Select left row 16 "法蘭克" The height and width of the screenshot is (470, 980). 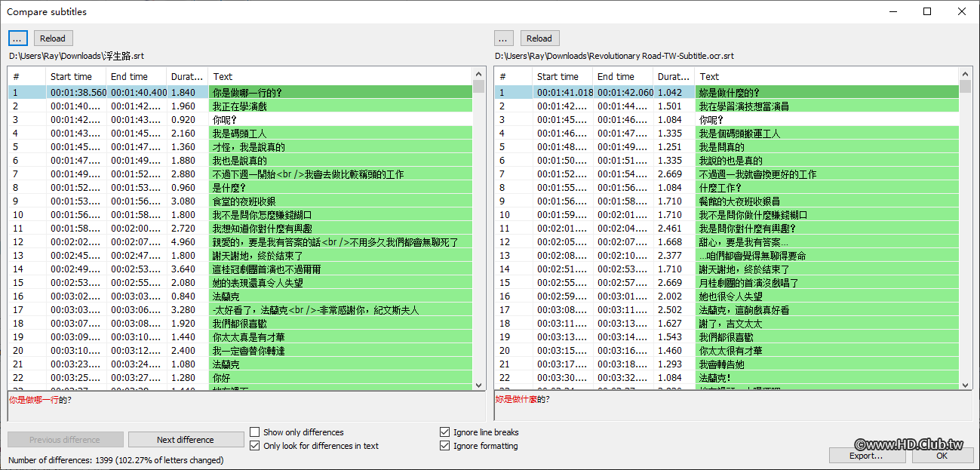point(241,296)
